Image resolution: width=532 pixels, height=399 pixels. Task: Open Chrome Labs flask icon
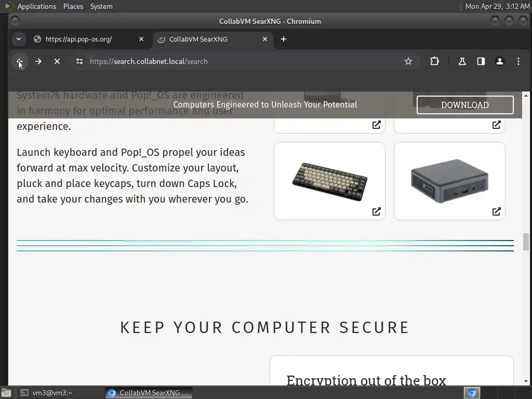pos(462,61)
